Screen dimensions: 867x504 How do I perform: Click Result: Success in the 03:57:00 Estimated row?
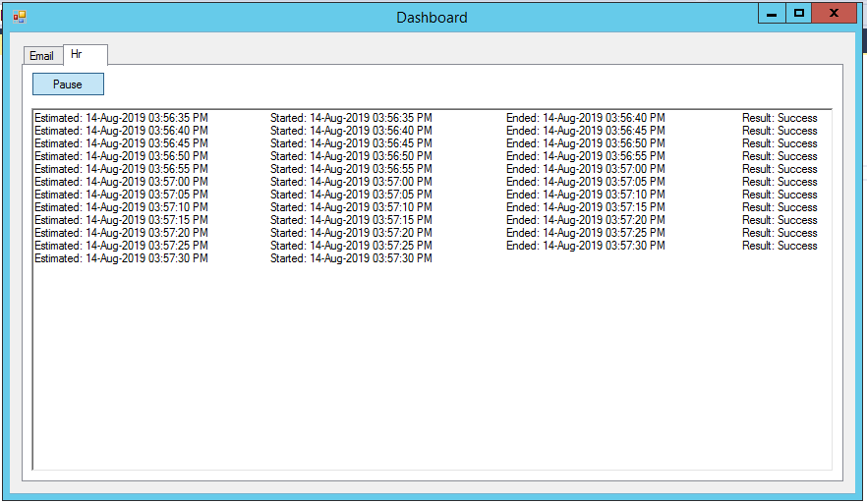coord(780,181)
